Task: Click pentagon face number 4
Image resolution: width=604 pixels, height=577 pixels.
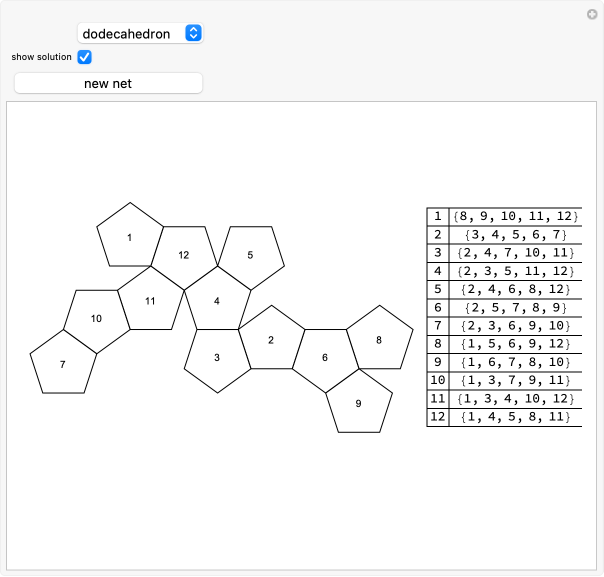Action: click(216, 300)
